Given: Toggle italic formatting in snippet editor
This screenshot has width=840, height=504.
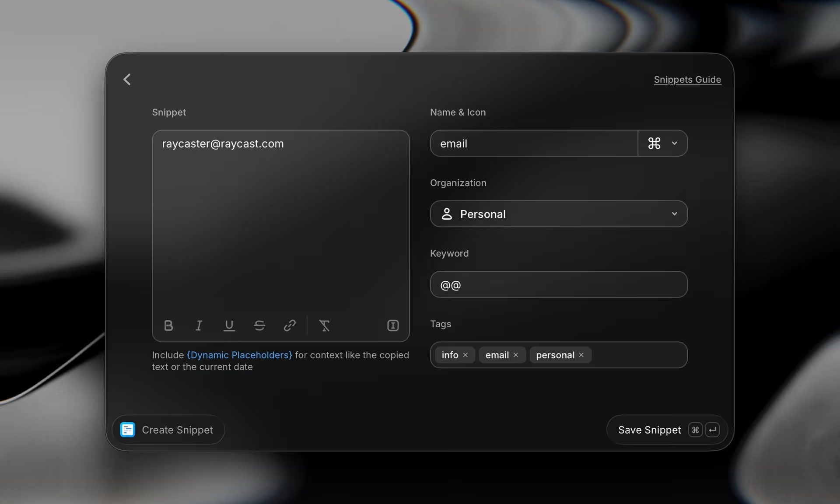Looking at the screenshot, I should (199, 325).
